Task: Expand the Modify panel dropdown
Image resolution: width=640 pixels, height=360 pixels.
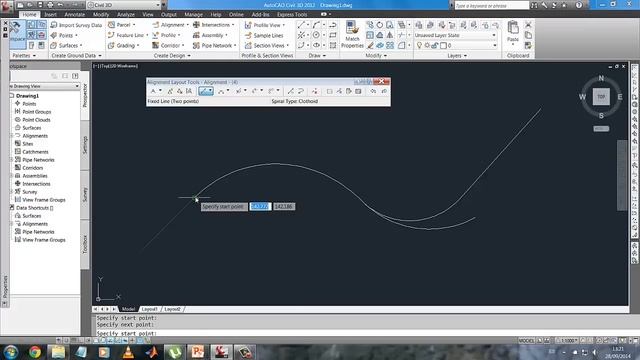Action: pos(376,56)
